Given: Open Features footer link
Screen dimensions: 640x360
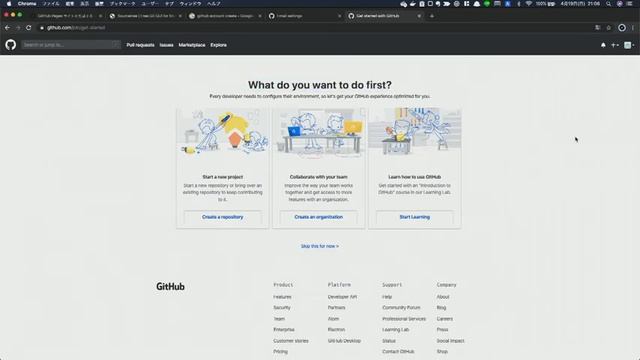Looking at the screenshot, I should tap(282, 297).
